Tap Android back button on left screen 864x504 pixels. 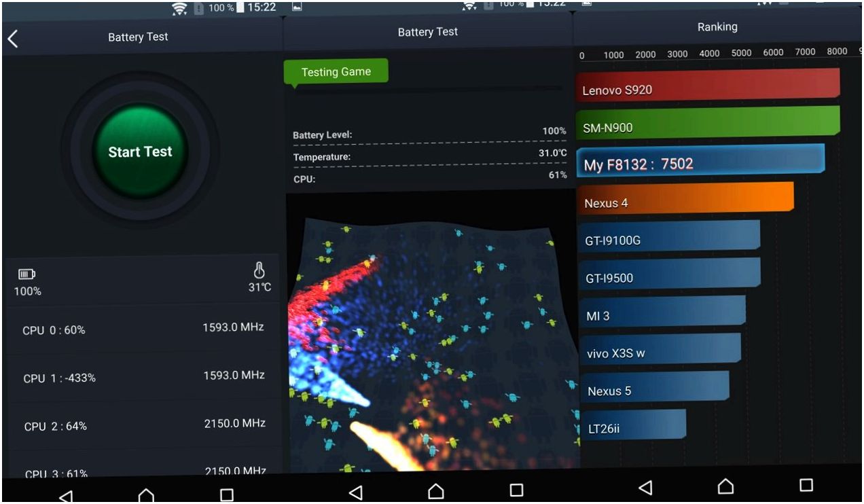65,496
